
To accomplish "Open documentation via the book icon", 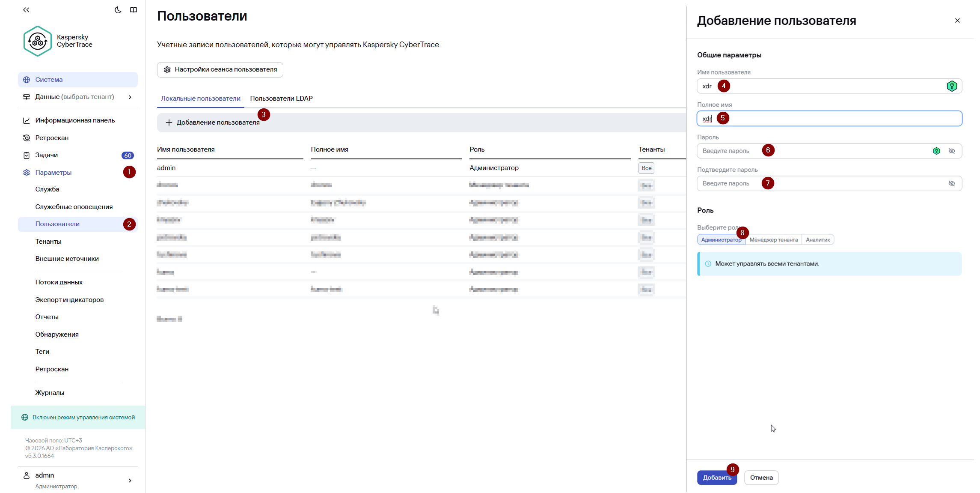I will (134, 10).
